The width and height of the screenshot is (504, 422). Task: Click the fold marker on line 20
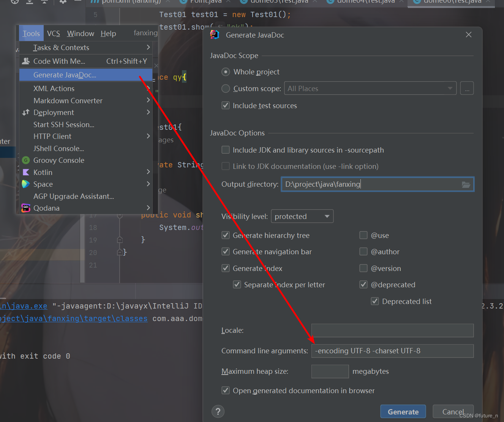point(120,252)
